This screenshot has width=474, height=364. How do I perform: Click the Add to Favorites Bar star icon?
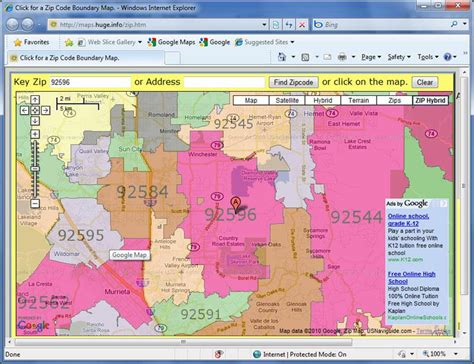click(x=69, y=42)
